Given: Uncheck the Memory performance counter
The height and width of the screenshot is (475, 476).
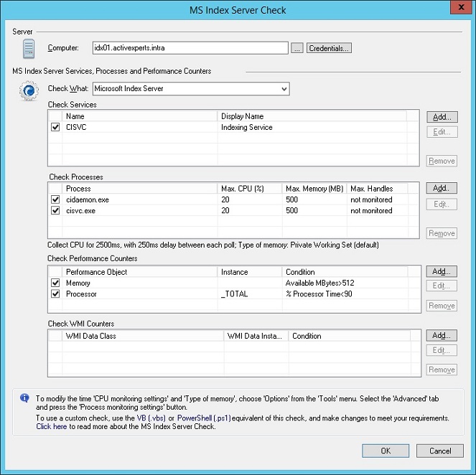Looking at the screenshot, I should click(55, 283).
